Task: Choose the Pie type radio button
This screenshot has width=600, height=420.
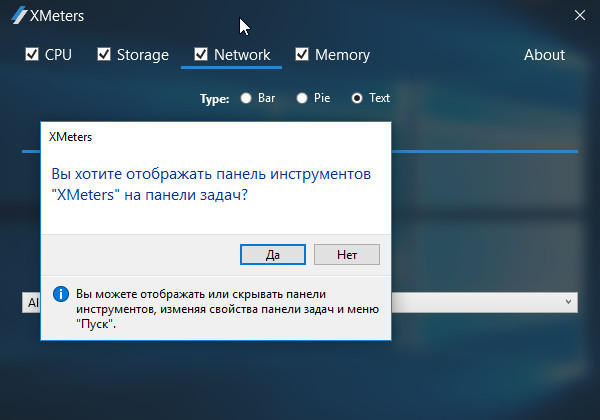Action: (302, 98)
